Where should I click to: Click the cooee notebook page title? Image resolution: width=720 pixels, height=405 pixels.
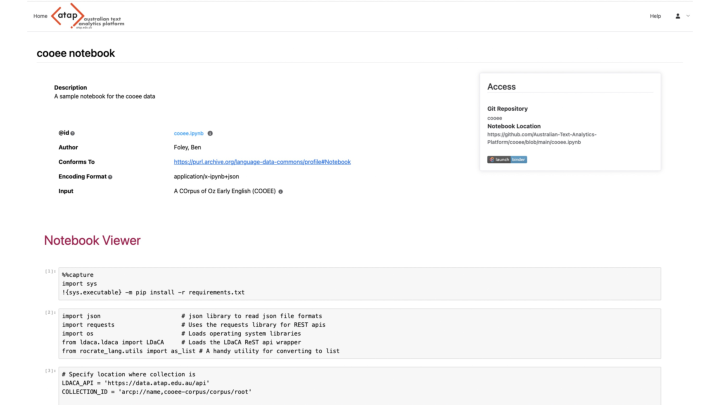pos(75,50)
